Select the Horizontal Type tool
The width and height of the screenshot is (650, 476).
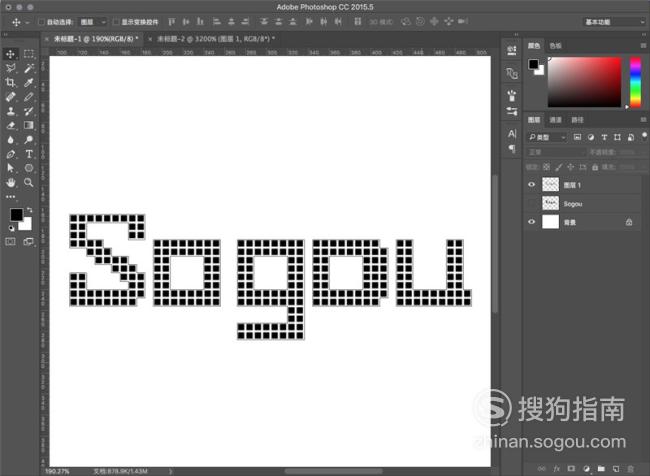point(29,154)
